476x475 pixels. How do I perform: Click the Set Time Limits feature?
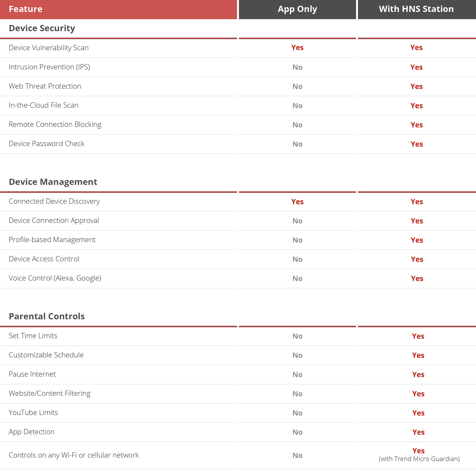33,336
